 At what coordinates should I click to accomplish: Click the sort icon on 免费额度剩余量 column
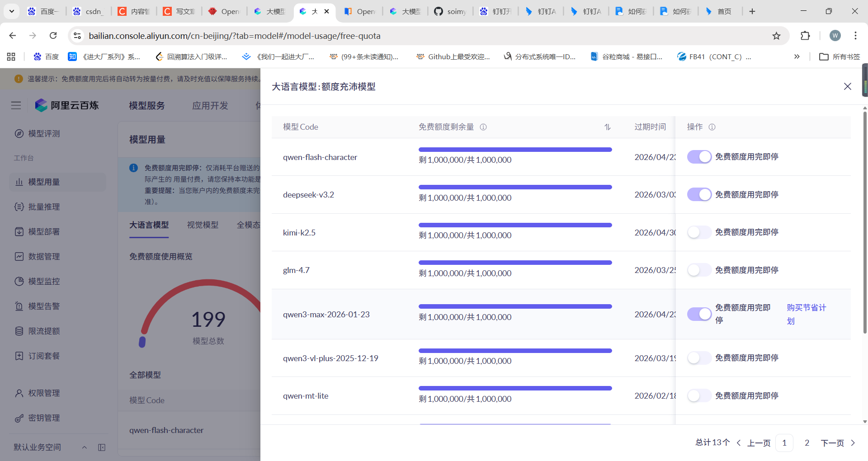click(608, 127)
